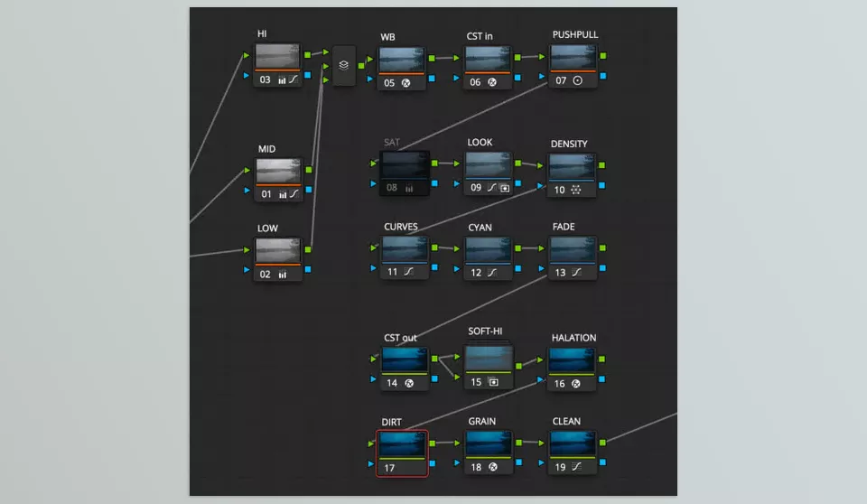This screenshot has height=504, width=867.
Task: Click the curve icon on node 13
Action: click(577, 273)
